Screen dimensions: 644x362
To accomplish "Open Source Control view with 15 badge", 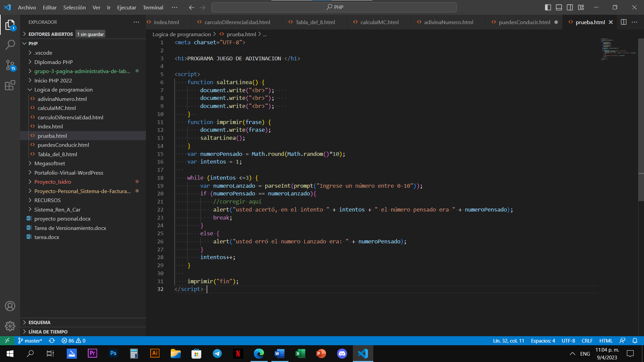I will coord(10,65).
